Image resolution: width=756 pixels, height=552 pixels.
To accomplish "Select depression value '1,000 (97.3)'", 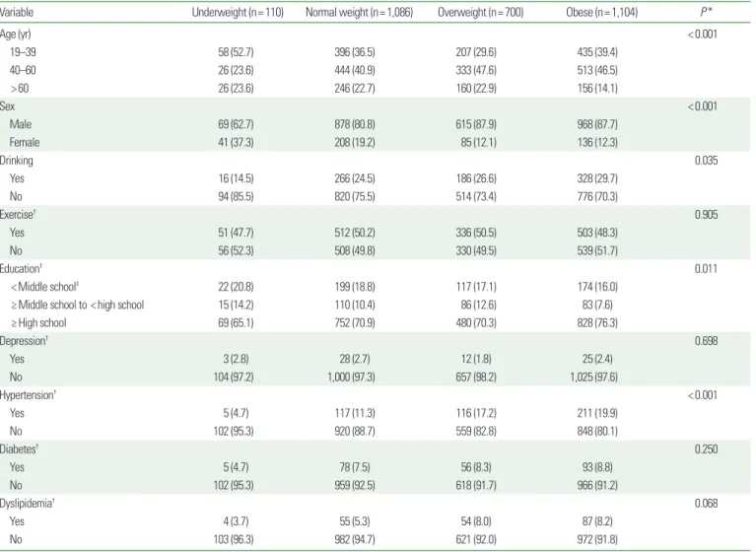I will 351,377.
